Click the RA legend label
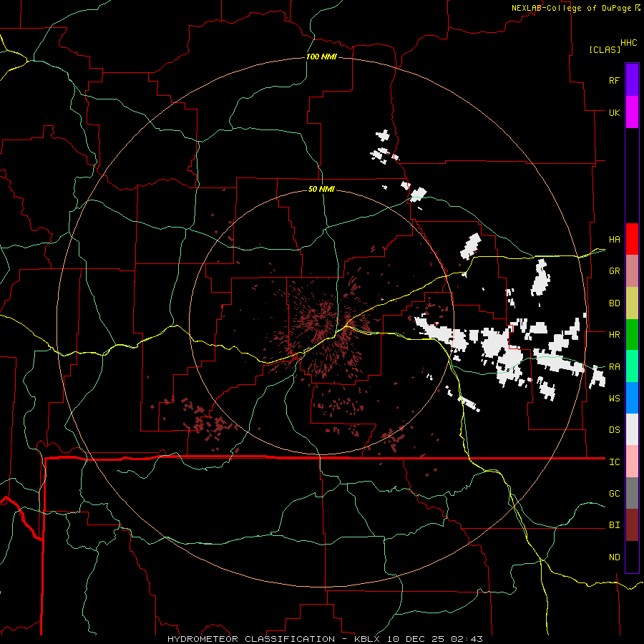This screenshot has height=644, width=644. [x=614, y=367]
